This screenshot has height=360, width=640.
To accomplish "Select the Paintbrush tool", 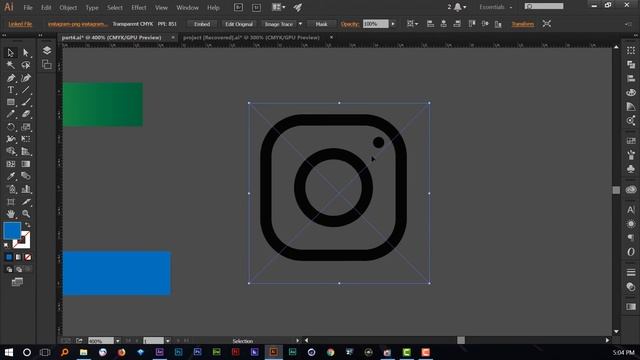I will click(26, 102).
